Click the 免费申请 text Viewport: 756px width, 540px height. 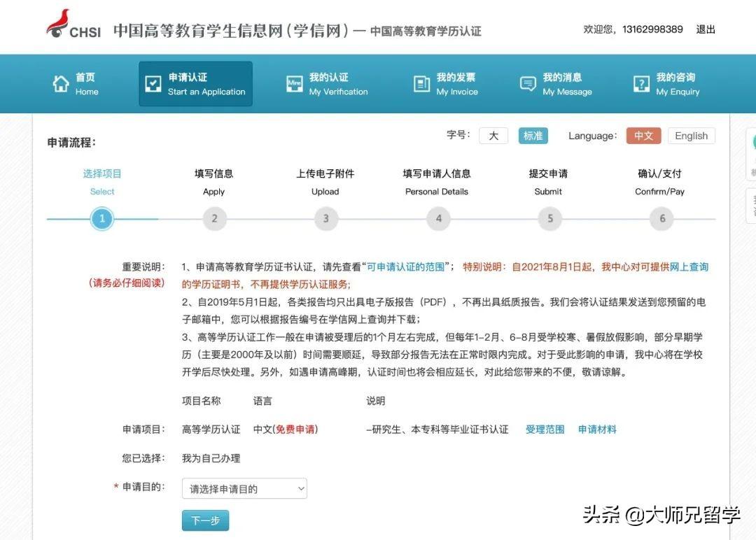295,429
